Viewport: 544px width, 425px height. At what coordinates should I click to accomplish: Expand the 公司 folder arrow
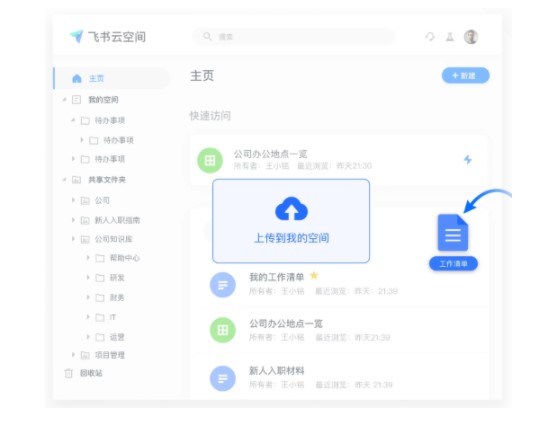(73, 200)
